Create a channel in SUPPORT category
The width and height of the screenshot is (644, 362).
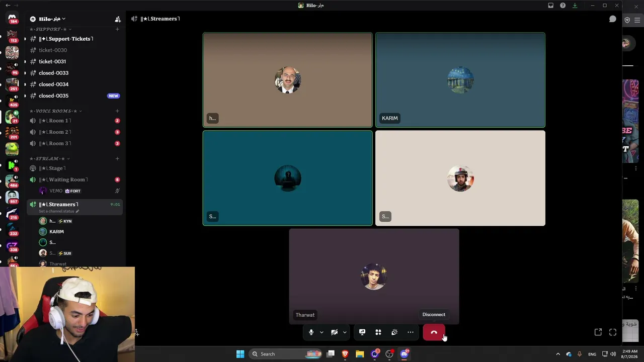pos(117,29)
